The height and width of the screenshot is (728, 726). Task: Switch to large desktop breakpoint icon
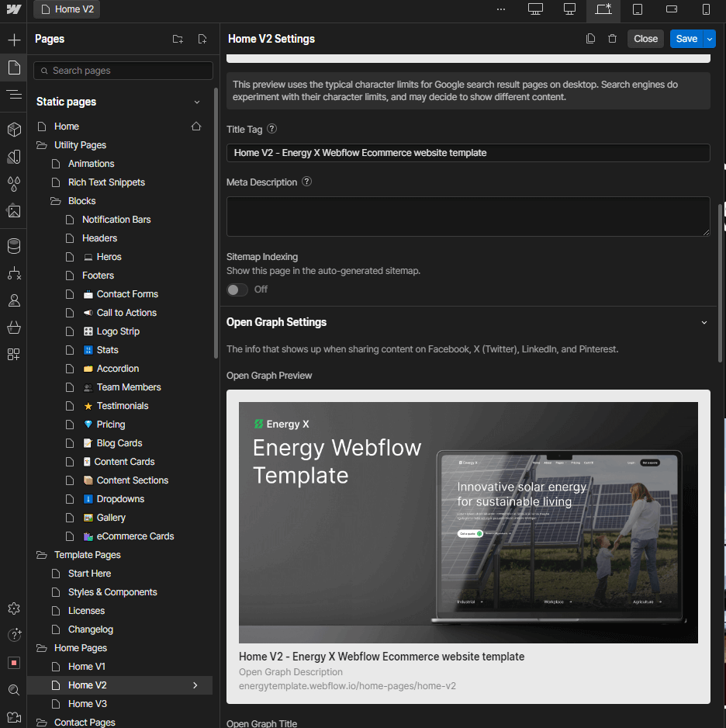tap(535, 9)
